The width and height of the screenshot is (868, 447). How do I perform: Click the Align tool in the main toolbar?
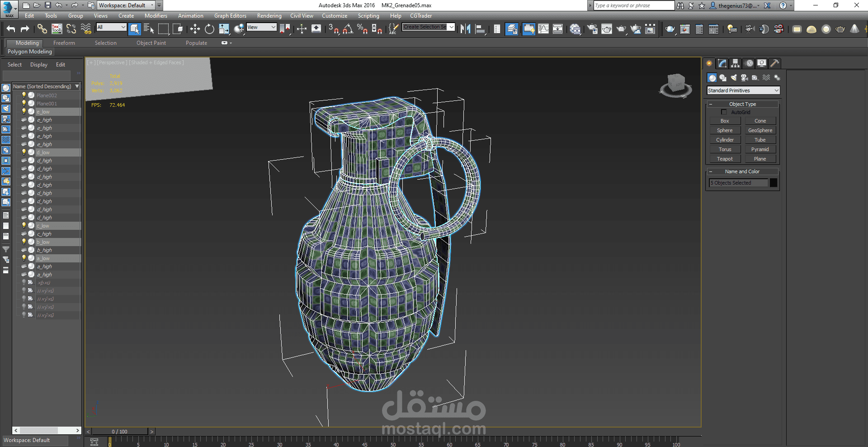coord(480,29)
